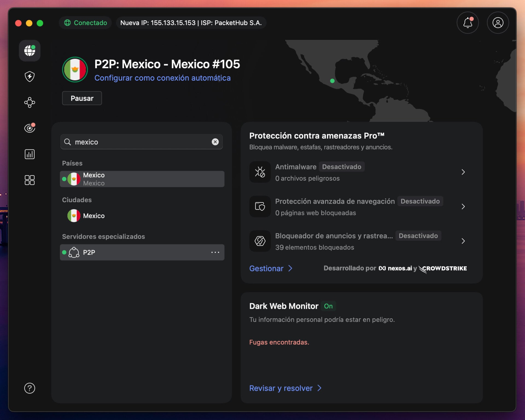This screenshot has width=525, height=420.
Task: Open the Meshnet network icon
Action: tap(30, 102)
